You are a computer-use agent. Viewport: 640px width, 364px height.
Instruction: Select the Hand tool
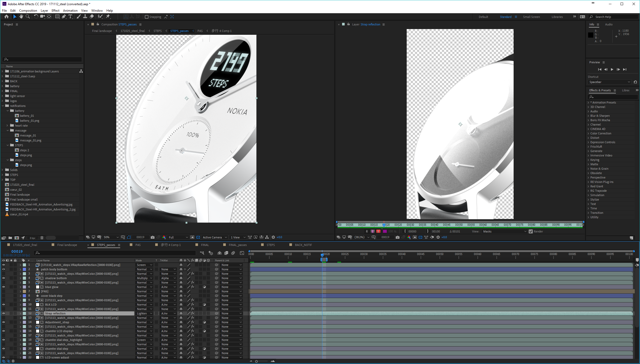[21, 17]
